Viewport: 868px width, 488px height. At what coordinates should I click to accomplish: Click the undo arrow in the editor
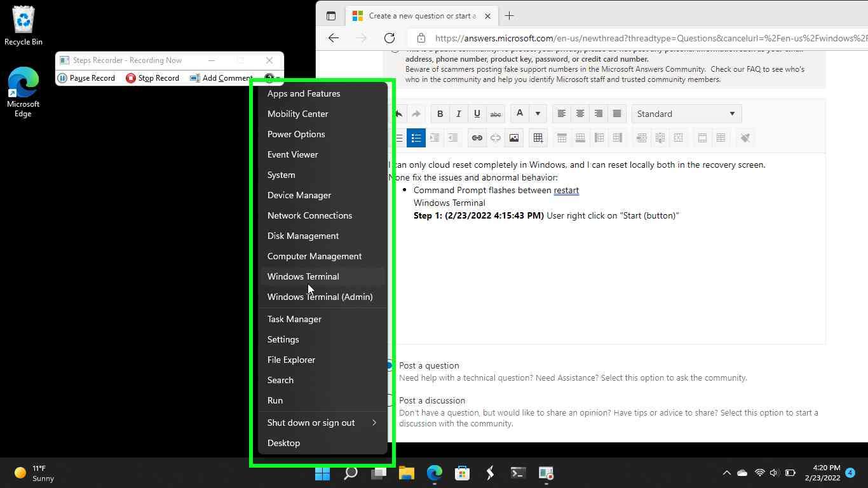click(398, 114)
